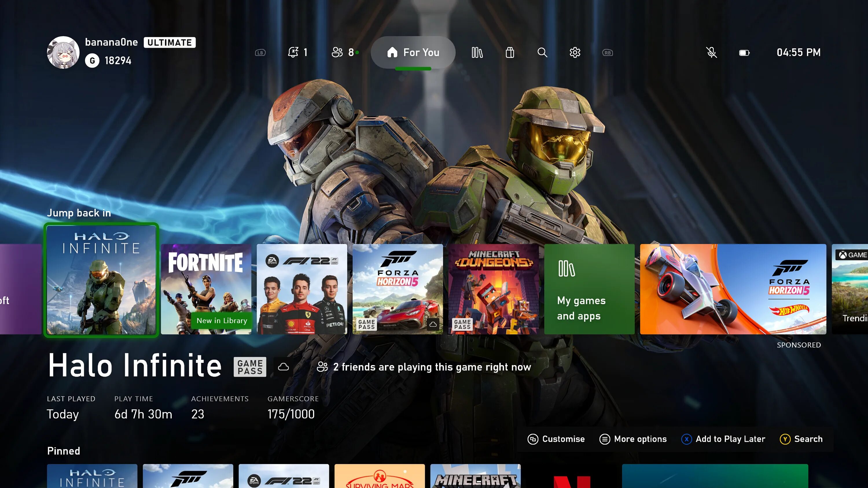Open friends list showing 8 online

coord(344,52)
